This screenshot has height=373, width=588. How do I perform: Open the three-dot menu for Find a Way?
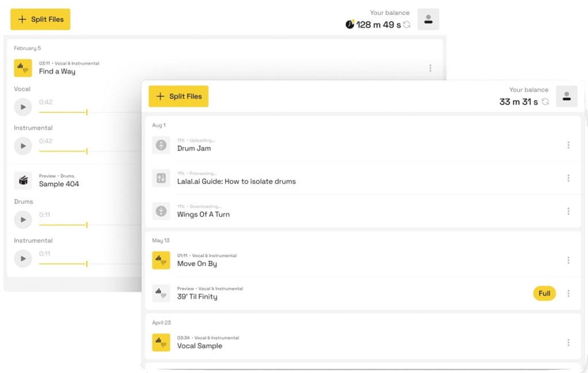tap(430, 68)
